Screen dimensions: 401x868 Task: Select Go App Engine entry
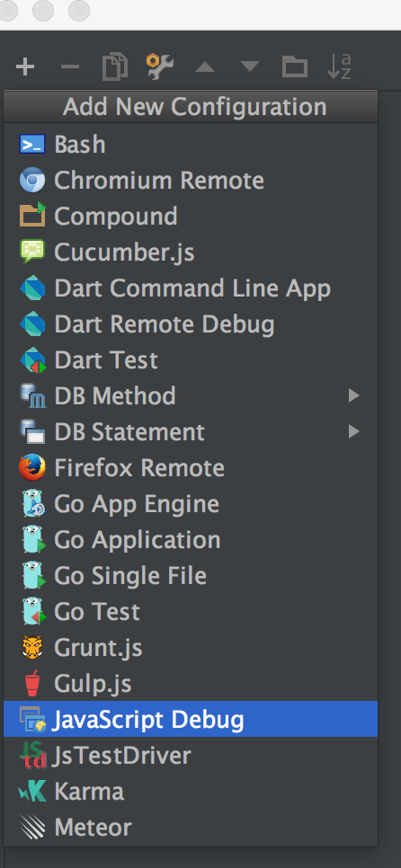click(x=191, y=504)
